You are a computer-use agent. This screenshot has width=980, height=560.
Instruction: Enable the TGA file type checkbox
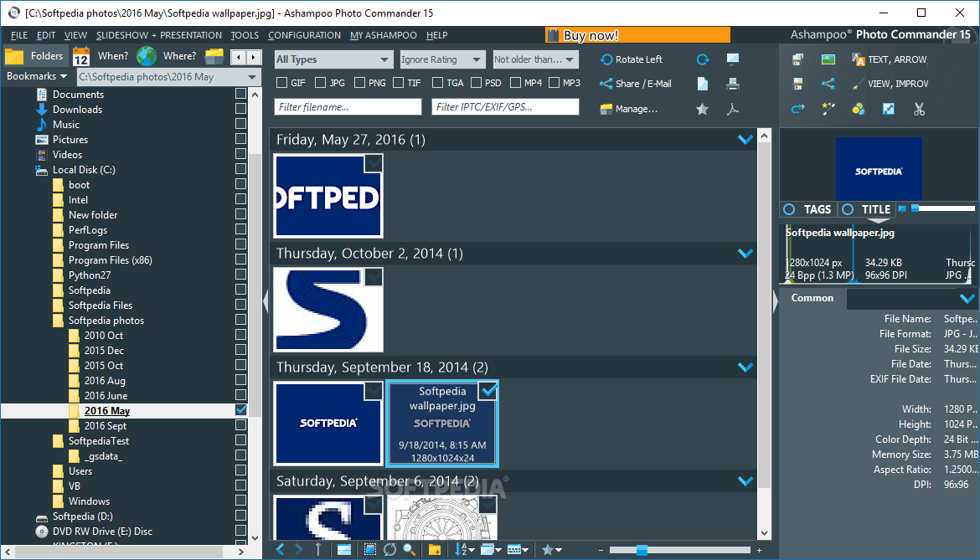(x=437, y=82)
